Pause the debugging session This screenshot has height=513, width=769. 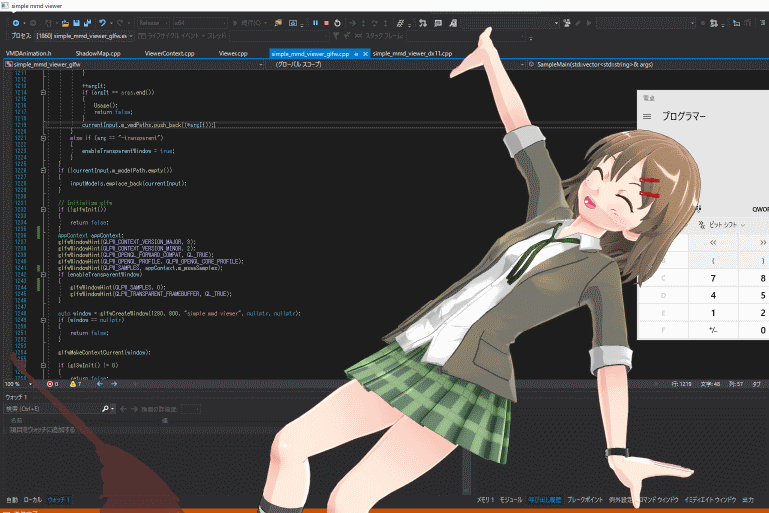click(x=315, y=23)
